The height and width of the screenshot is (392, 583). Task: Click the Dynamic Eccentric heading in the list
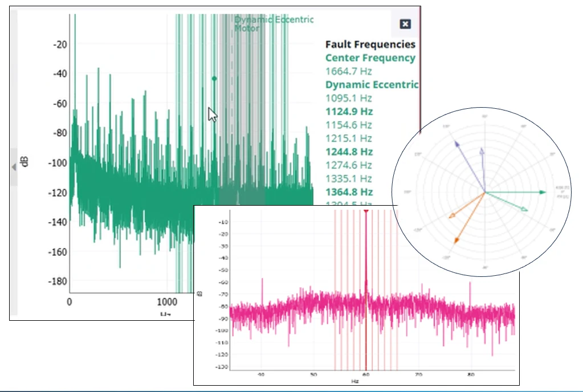372,84
